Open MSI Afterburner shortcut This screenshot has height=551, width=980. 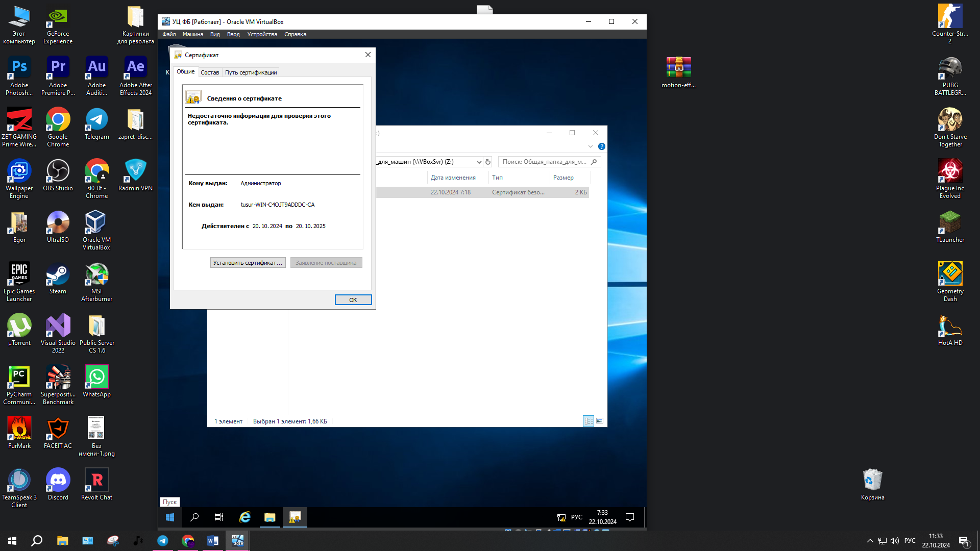(x=97, y=282)
